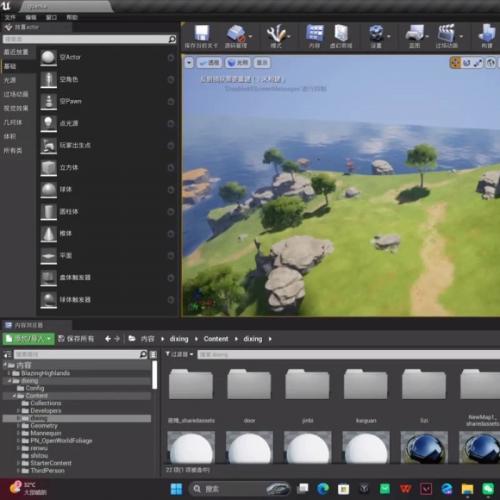Open the File menu
Image resolution: width=500 pixels, height=500 pixels.
coord(10,17)
